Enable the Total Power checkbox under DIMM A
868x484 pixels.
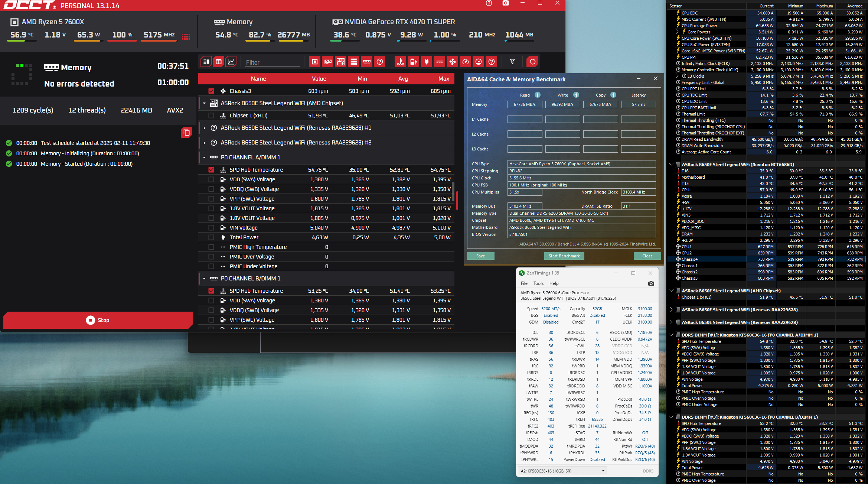pos(211,237)
